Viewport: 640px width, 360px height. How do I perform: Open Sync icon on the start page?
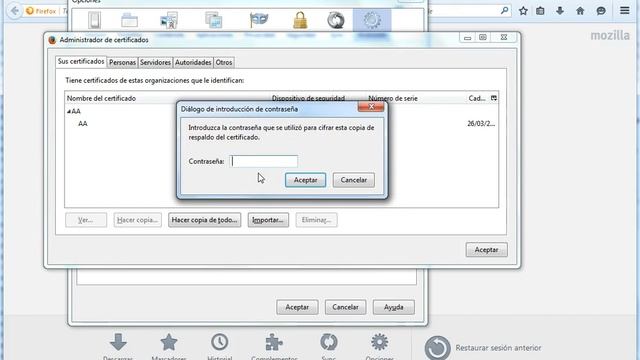pos(329,342)
